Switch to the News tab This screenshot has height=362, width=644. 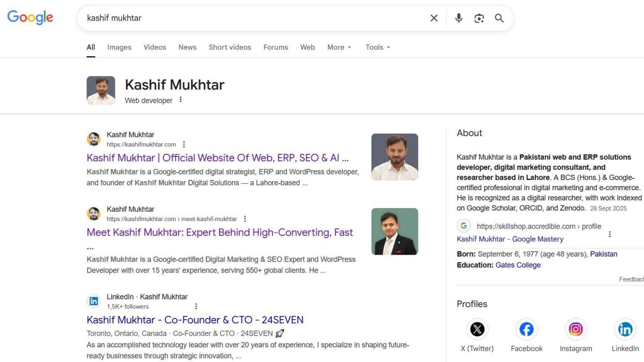pos(187,47)
